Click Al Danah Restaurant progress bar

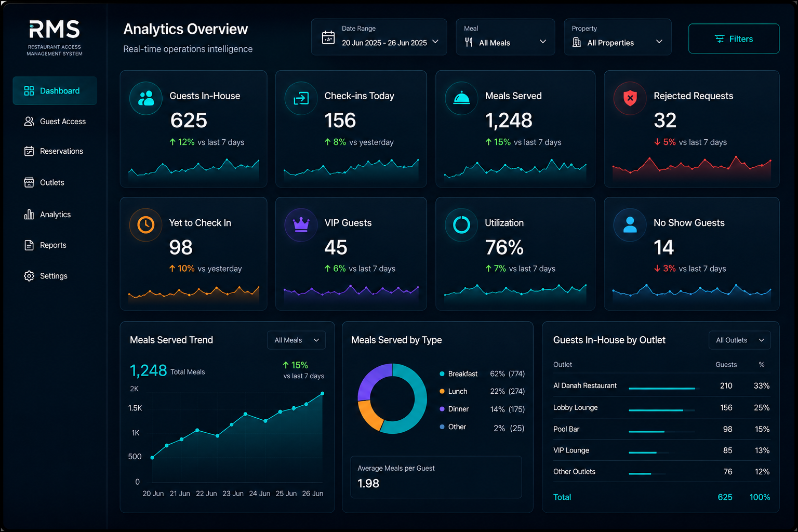coord(664,388)
